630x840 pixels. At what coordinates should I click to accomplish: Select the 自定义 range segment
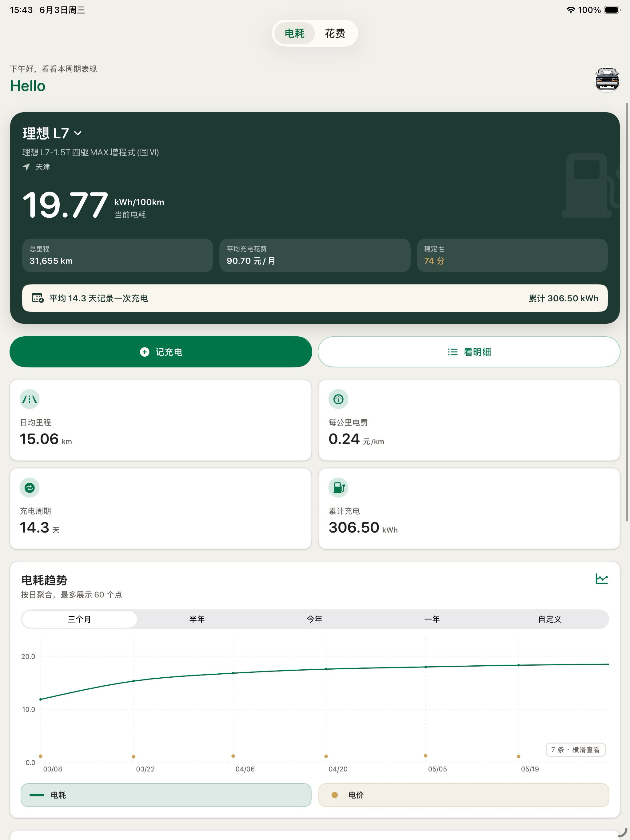[549, 619]
